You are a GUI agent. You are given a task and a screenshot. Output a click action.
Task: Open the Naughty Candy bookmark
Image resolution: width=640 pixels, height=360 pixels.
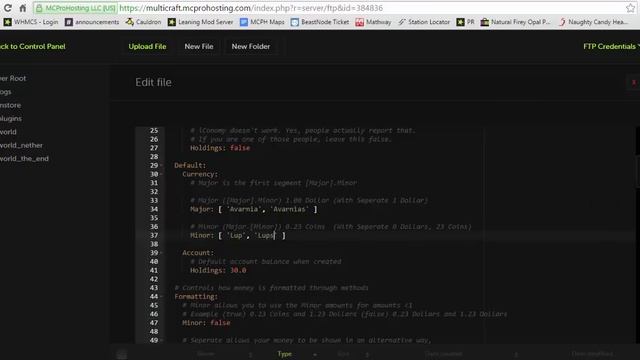click(x=593, y=22)
